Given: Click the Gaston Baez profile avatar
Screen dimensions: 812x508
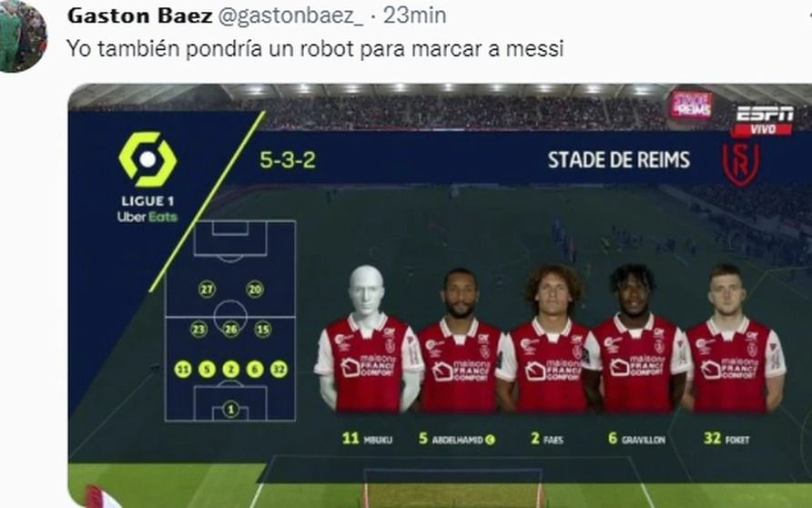Looking at the screenshot, I should click(22, 34).
